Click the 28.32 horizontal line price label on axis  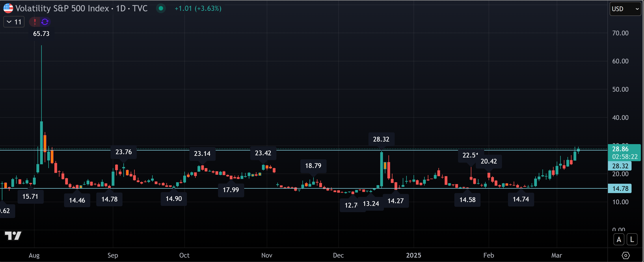pyautogui.click(x=620, y=166)
